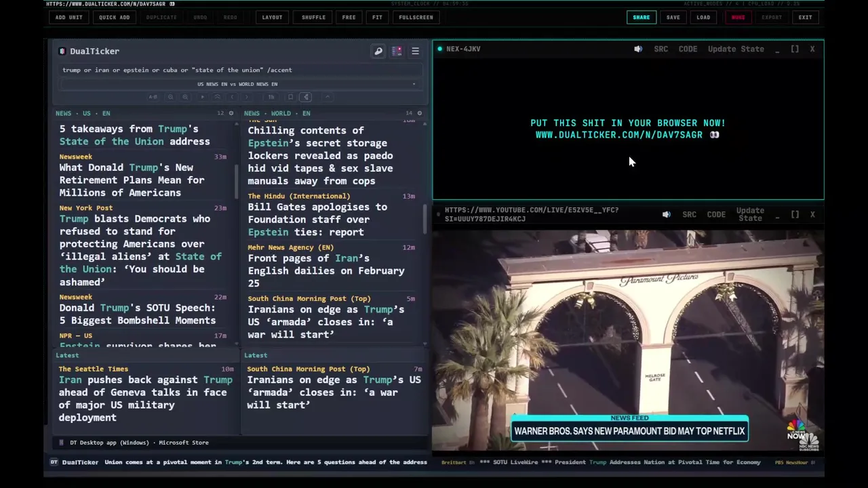This screenshot has height=488, width=868.
Task: Open 'What Donald Trump's New Retirement Plans Mean' headline
Action: click(x=132, y=180)
